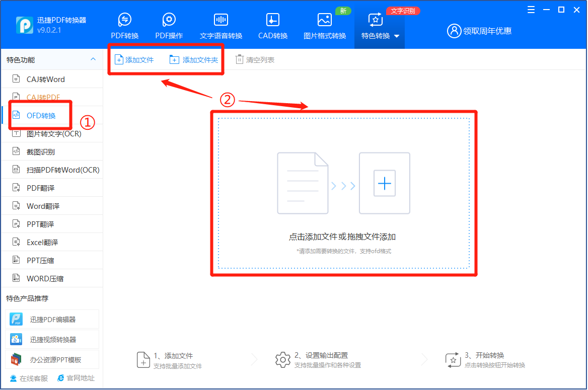Click the 特色转换 star icon
The height and width of the screenshot is (390, 588).
coord(376,20)
